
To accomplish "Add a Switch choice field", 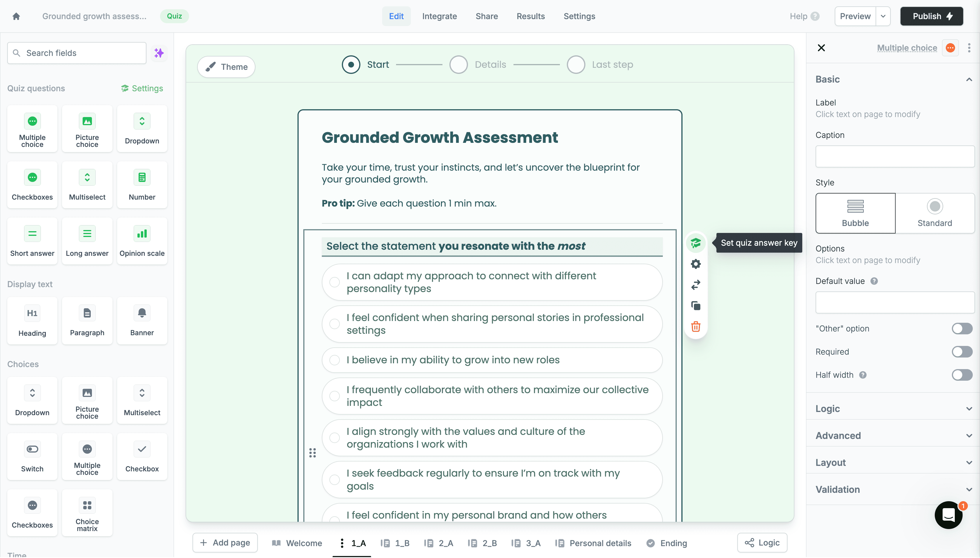I will pyautogui.click(x=32, y=457).
